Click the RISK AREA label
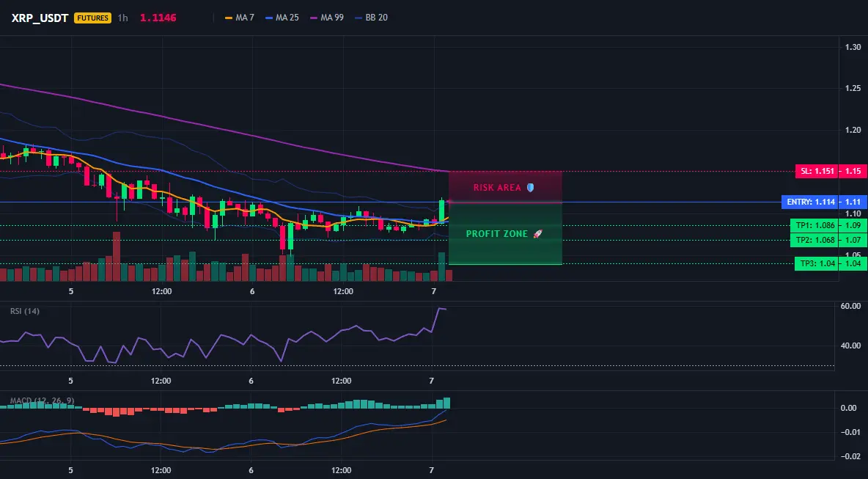 [x=497, y=188]
